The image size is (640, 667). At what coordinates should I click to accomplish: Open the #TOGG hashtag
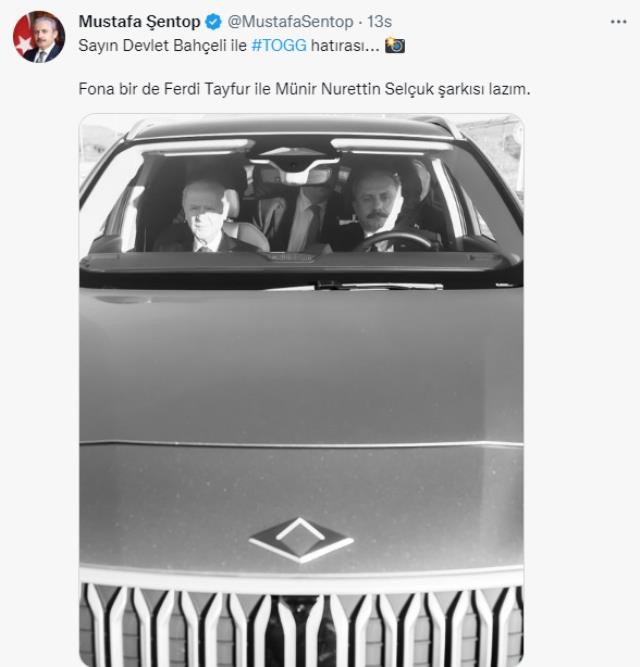point(278,47)
